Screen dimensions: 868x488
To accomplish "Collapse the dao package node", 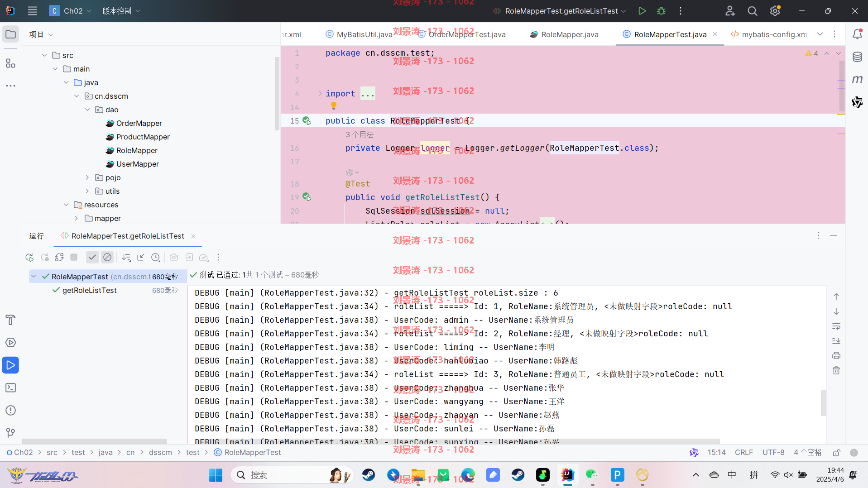I will click(x=87, y=110).
